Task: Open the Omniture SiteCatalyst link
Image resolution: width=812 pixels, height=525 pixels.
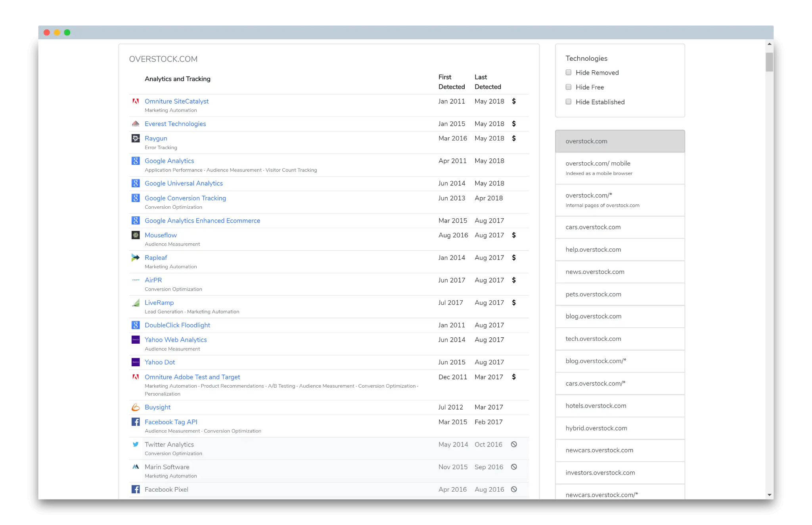Action: pos(176,101)
